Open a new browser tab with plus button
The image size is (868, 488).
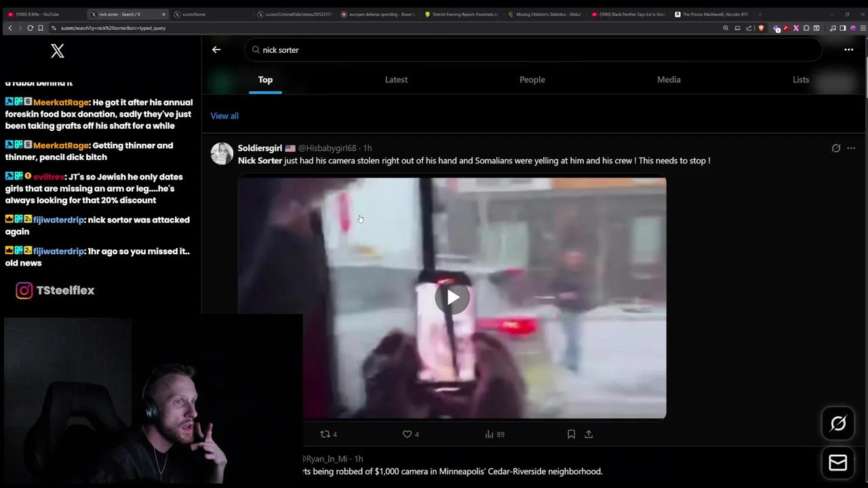(759, 14)
